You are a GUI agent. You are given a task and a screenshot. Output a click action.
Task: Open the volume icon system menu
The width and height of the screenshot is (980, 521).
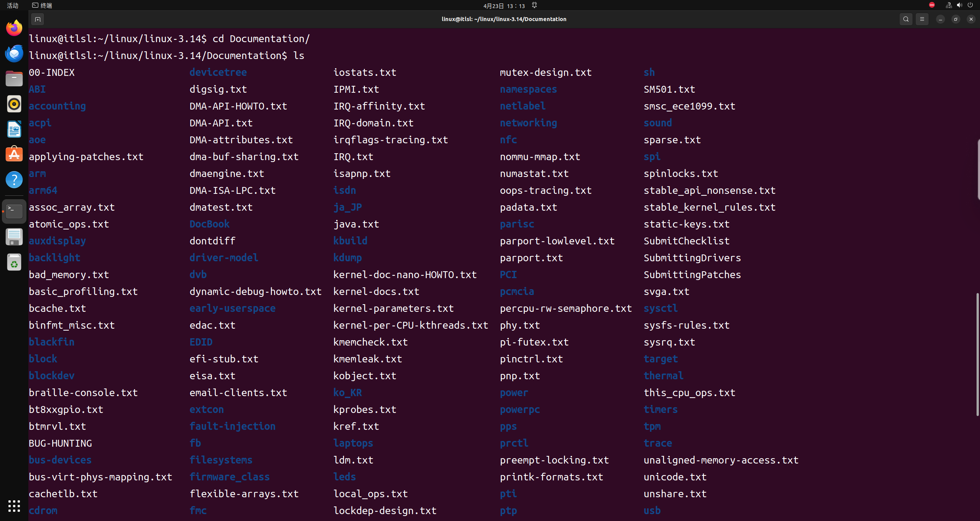coord(959,5)
